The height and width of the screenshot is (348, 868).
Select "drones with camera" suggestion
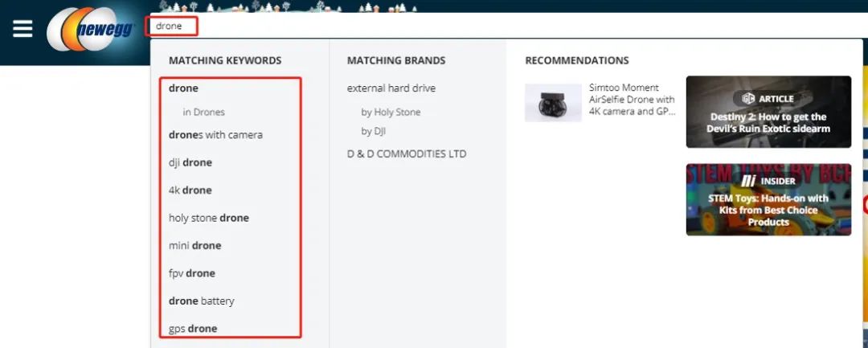point(215,135)
